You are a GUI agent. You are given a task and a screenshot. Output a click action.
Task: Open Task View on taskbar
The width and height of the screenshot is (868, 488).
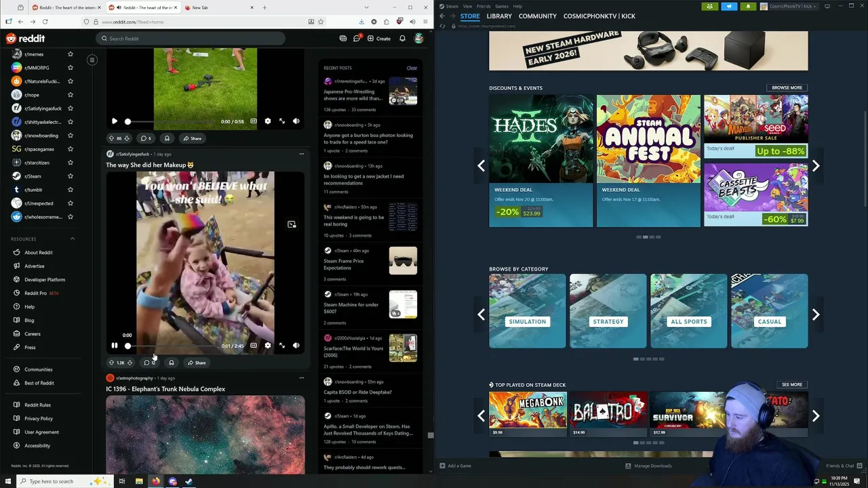122,481
